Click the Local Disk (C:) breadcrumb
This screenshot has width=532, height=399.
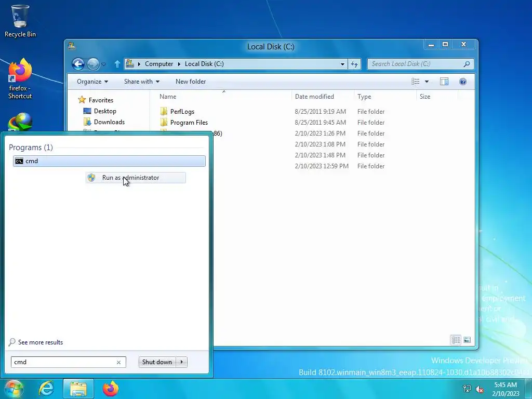(204, 64)
